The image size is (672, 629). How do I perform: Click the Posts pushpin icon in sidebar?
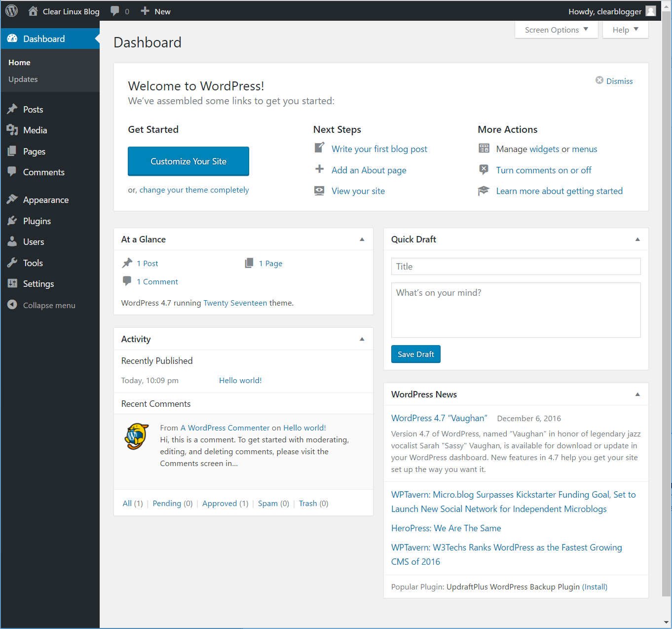coord(12,109)
